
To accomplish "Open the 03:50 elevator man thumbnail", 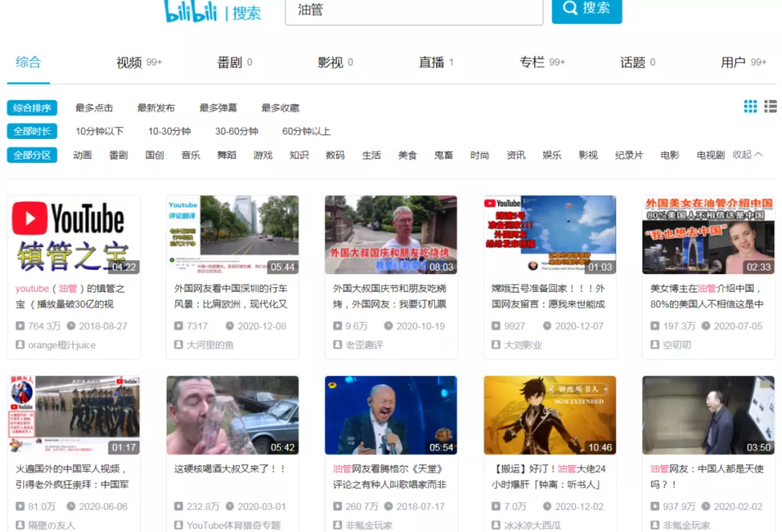I will pyautogui.click(x=708, y=415).
